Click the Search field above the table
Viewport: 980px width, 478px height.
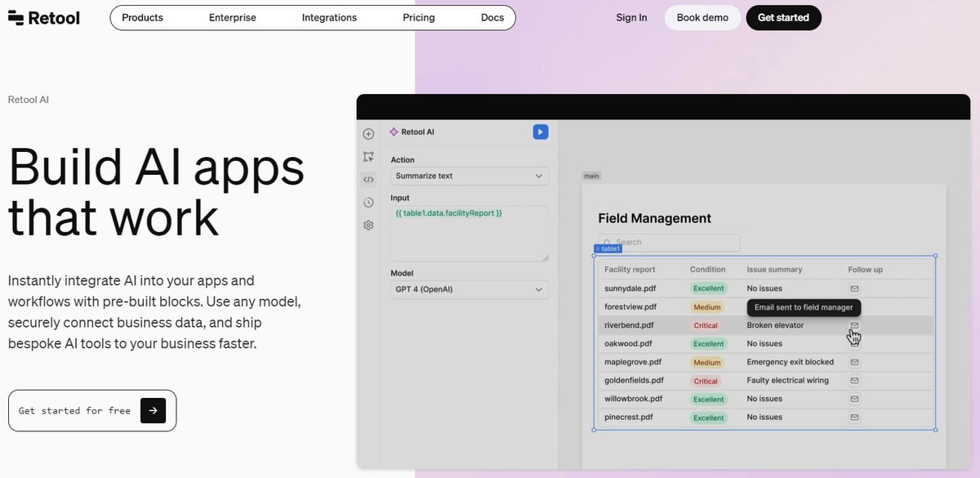point(669,243)
